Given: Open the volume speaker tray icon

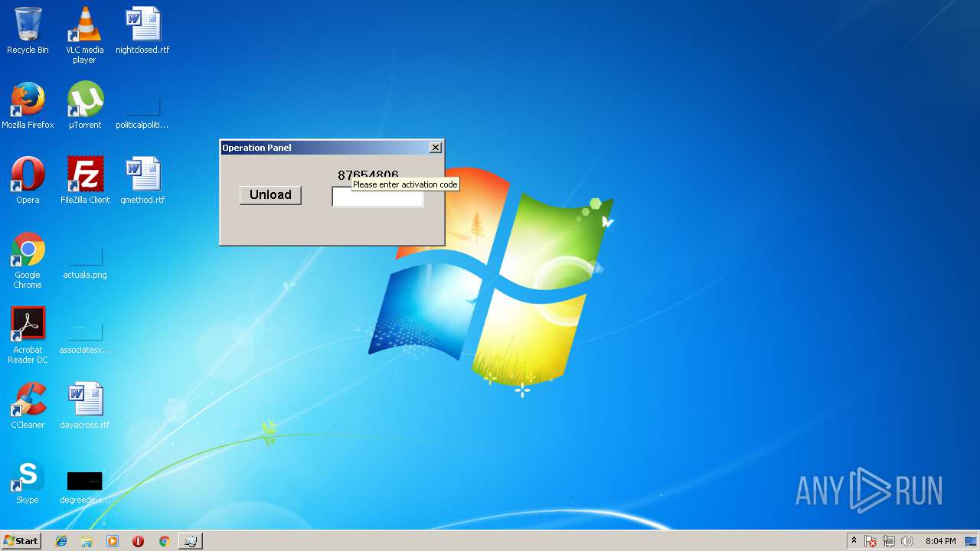Looking at the screenshot, I should 907,541.
